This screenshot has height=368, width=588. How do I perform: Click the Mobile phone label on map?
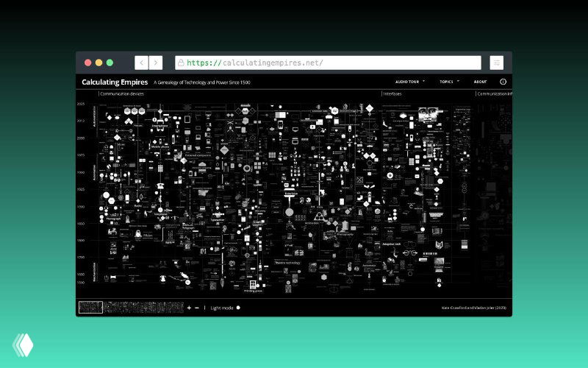point(161,146)
